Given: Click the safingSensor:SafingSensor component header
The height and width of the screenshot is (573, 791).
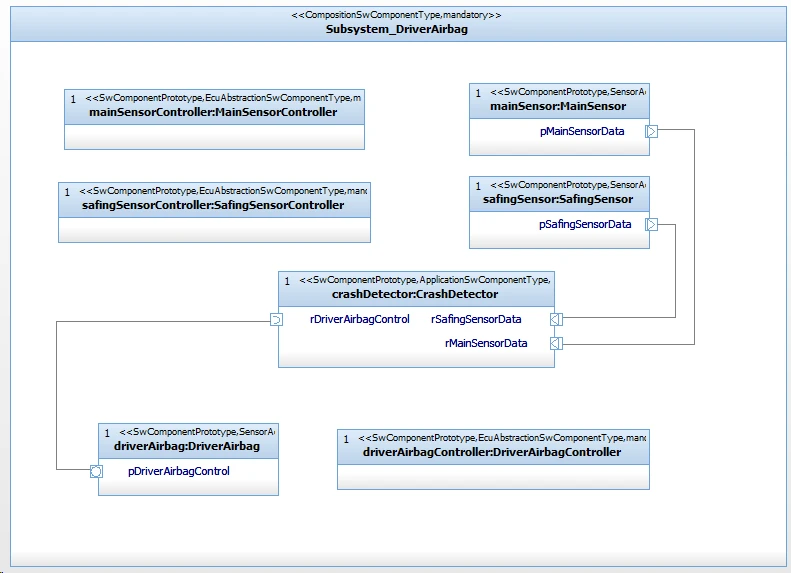Looking at the screenshot, I should click(x=558, y=199).
